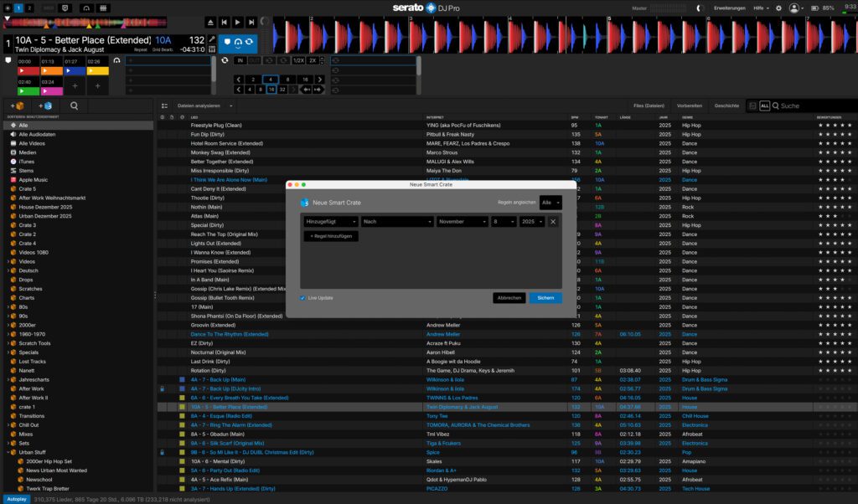Click the Sichern button
The image size is (858, 504).
(545, 298)
